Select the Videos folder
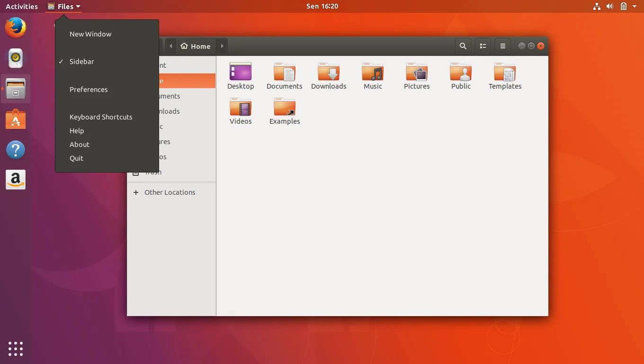Viewport: 644px width, 364px height. coord(241,111)
